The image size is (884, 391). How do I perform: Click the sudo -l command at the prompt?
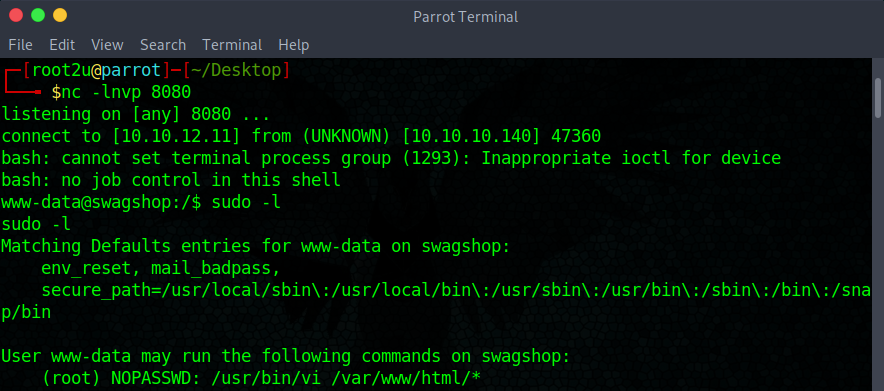pyautogui.click(x=246, y=202)
